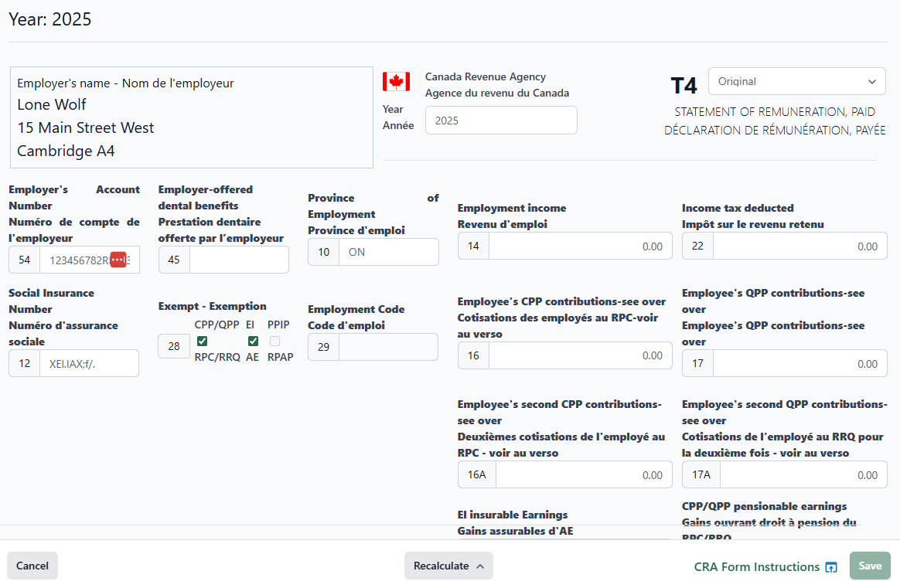Viewport: 900px width, 588px height.
Task: Click the Save button
Action: coord(869,566)
